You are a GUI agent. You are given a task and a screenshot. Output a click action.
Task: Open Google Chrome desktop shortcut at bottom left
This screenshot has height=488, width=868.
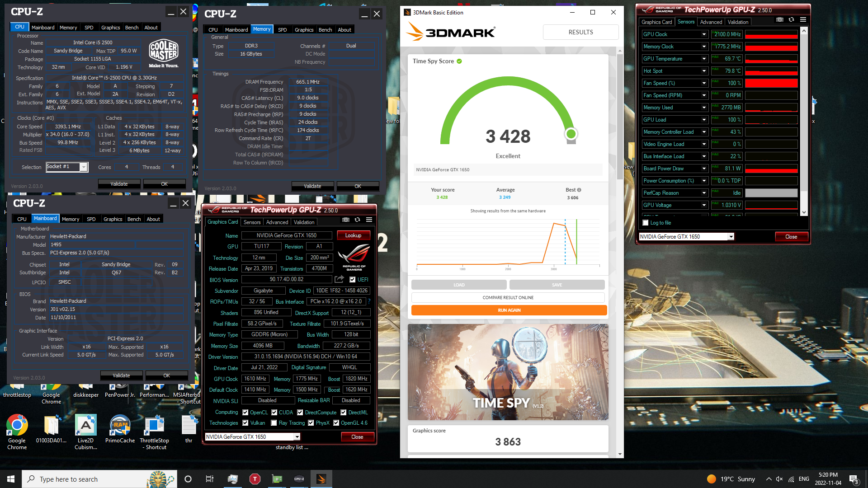coord(17,432)
